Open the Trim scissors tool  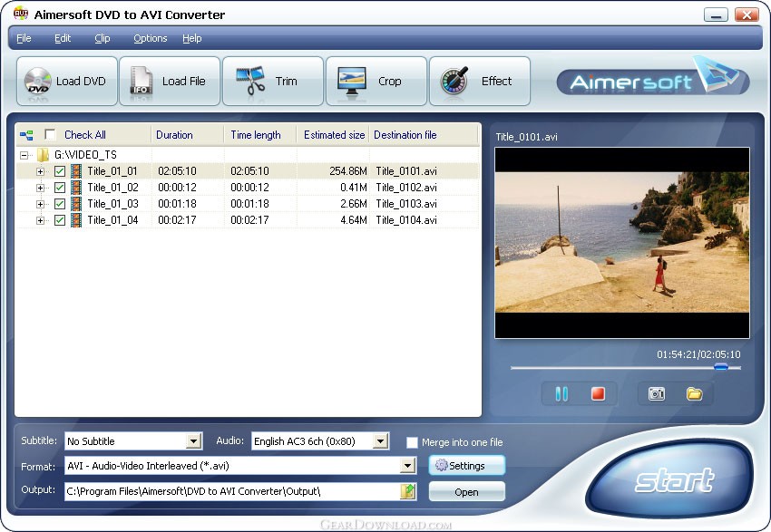click(273, 81)
